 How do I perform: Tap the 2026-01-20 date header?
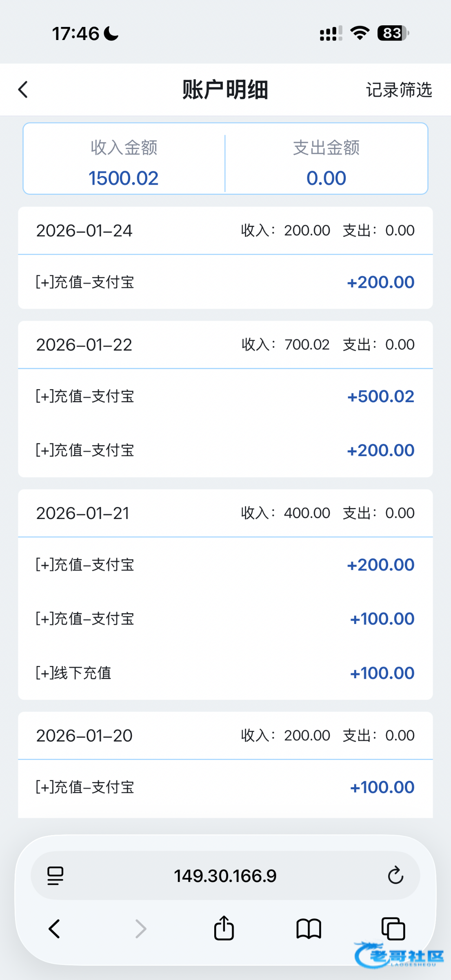pos(84,736)
